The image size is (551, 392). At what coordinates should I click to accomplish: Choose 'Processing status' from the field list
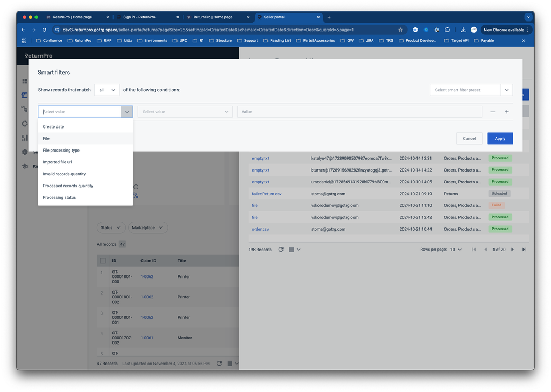(59, 197)
